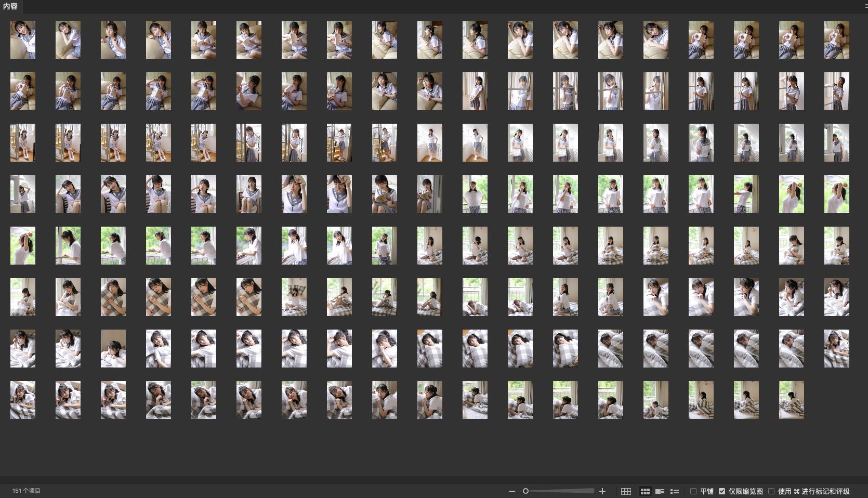Select the first thumbnail in the second row
Screen dimensions: 868x498
click(x=23, y=91)
